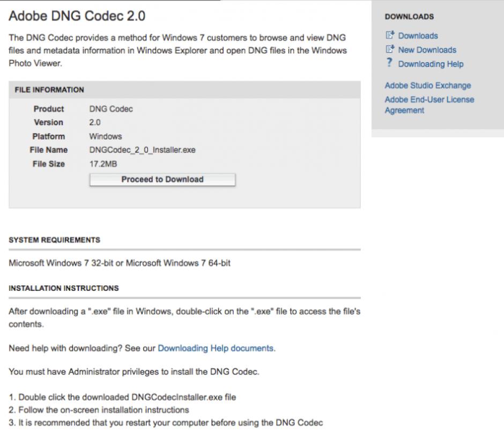This screenshot has width=504, height=441.
Task: Click the Downloads list icon in sidebar
Action: coord(390,35)
